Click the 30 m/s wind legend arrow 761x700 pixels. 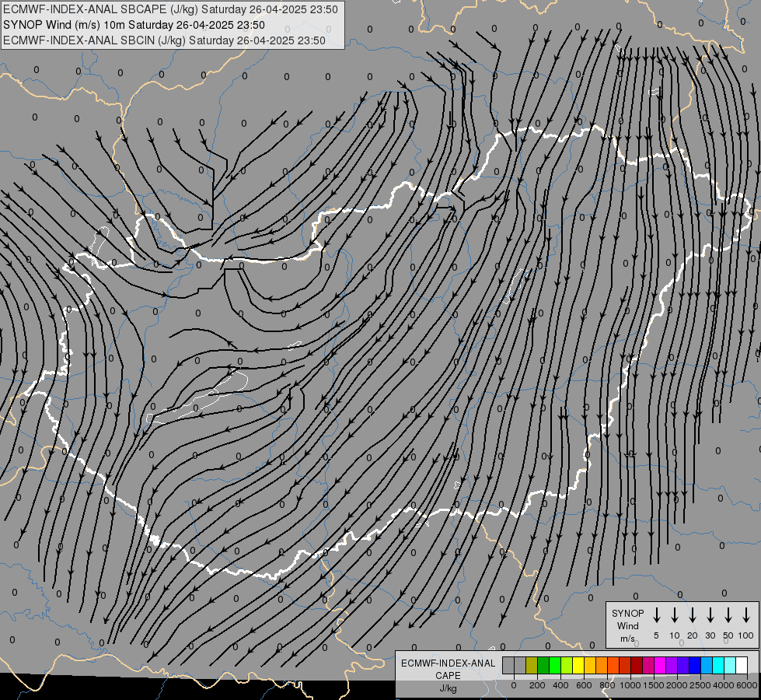click(710, 614)
